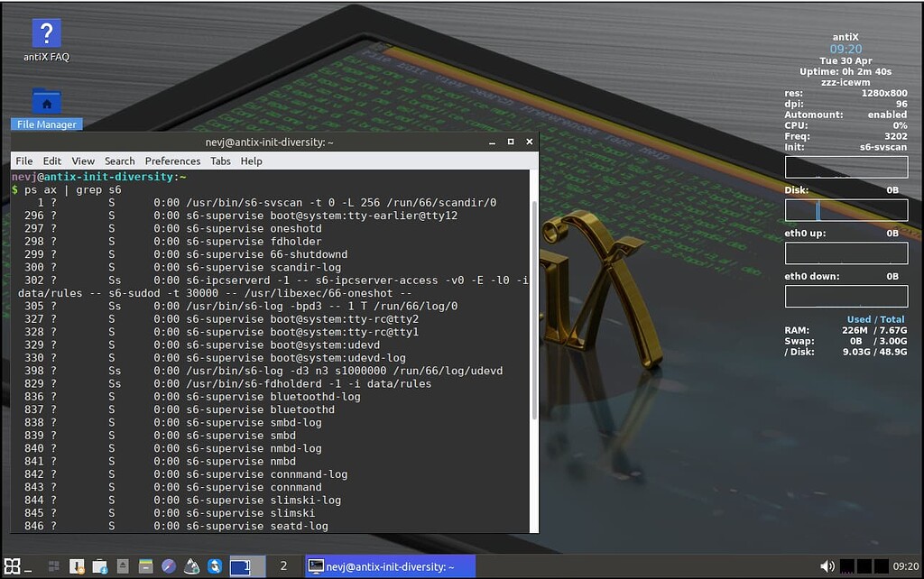Click the eject/unmount icon in the taskbar
The width and height of the screenshot is (924, 579).
[x=121, y=566]
